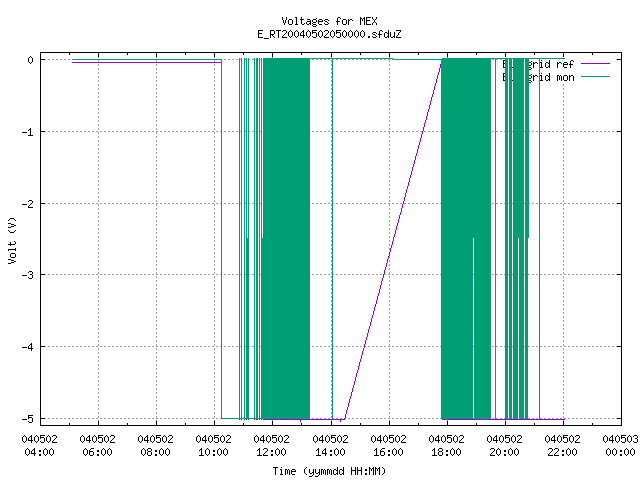Click the y-axis tick label "-1"
This screenshot has width=640, height=480.
[28, 132]
